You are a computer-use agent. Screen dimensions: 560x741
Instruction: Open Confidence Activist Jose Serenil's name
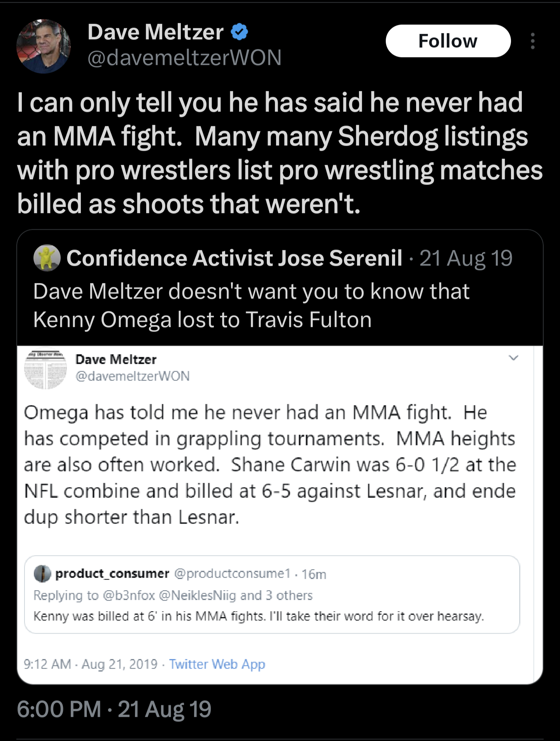pyautogui.click(x=234, y=258)
